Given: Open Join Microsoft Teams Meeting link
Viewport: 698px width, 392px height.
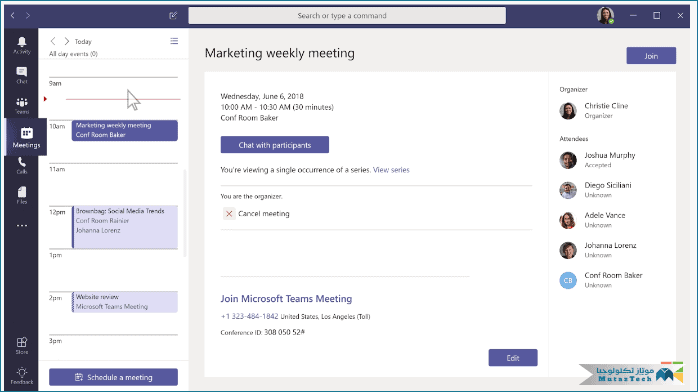Looking at the screenshot, I should pos(286,299).
